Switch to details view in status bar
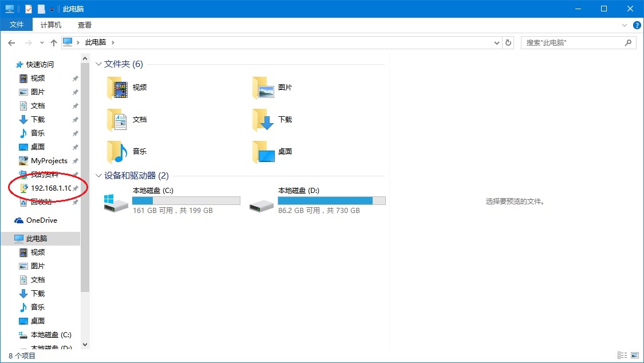 [622, 356]
